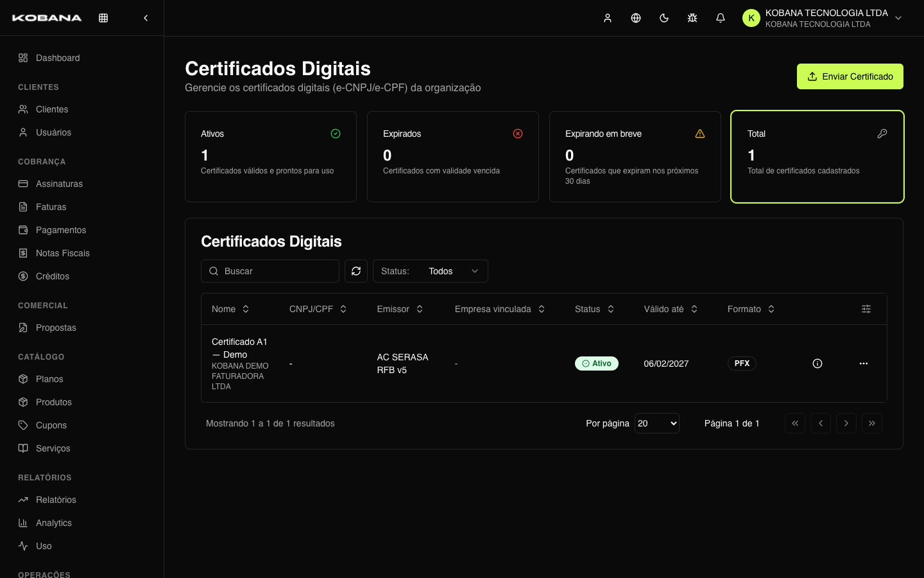The width and height of the screenshot is (924, 578).
Task: Open the Status filter dropdown
Action: point(431,271)
